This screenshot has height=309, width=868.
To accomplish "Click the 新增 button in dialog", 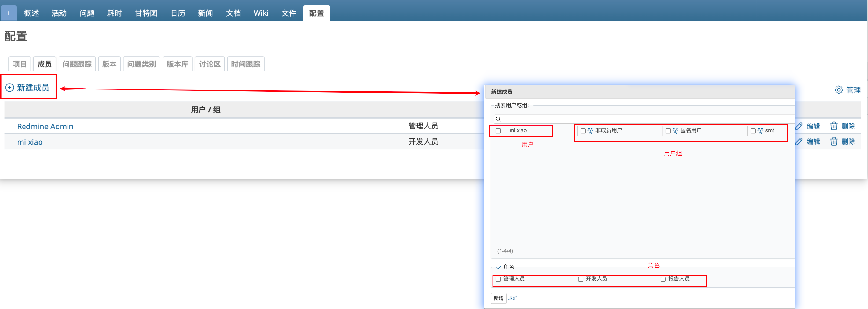I will click(498, 298).
